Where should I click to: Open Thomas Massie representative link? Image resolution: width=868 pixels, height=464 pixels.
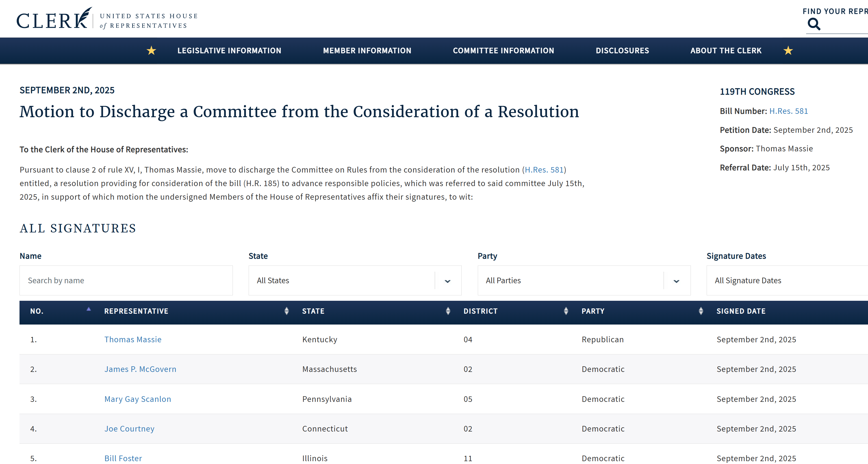133,339
